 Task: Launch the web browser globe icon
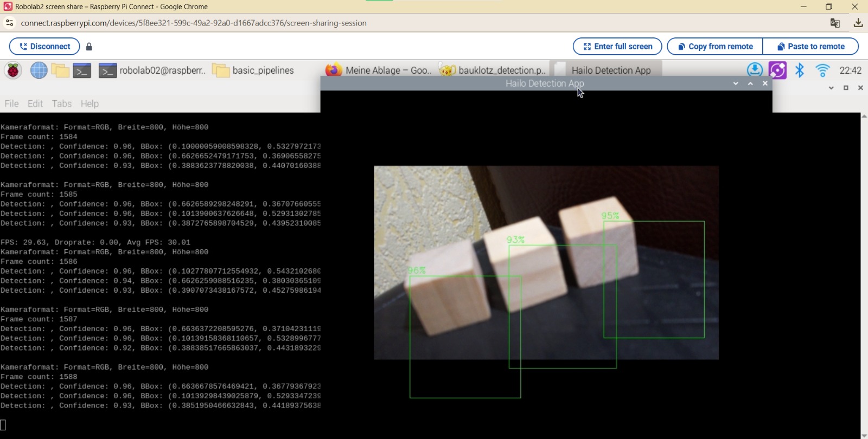[x=39, y=70]
